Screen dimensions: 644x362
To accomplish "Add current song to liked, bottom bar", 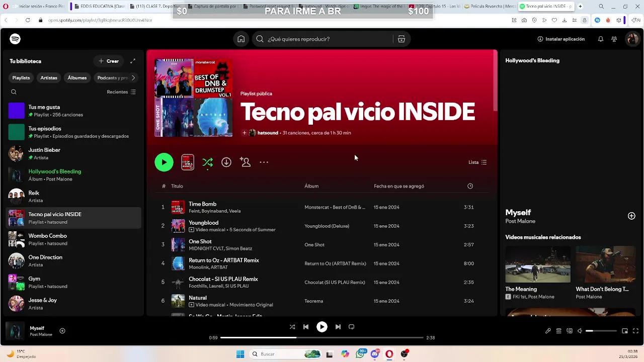I will pyautogui.click(x=62, y=331).
